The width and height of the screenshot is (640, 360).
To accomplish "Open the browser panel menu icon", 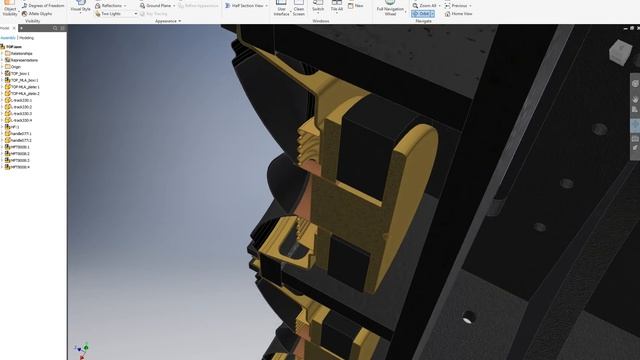I will pos(62,28).
